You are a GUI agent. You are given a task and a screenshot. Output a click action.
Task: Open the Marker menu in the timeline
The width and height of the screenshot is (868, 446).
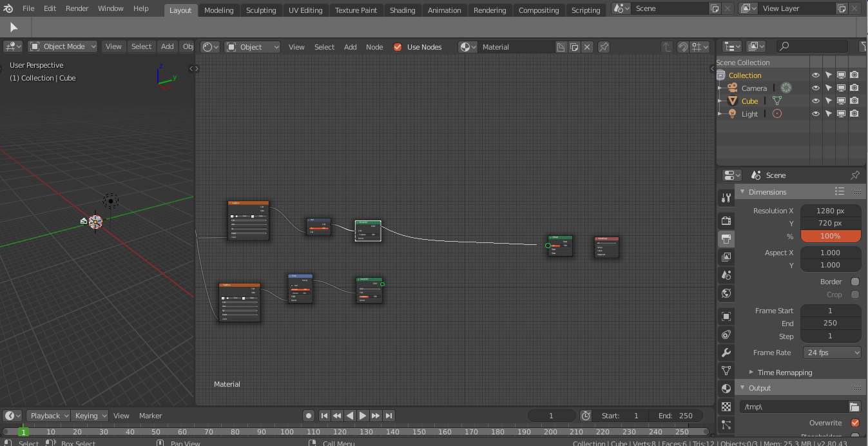pos(151,416)
